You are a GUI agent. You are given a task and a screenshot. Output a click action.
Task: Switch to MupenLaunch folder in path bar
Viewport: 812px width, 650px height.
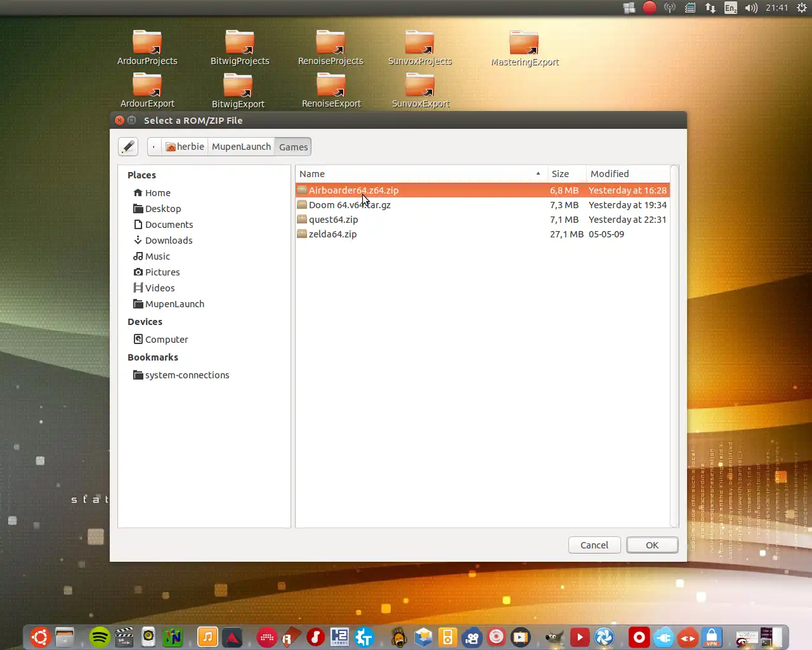[241, 147]
